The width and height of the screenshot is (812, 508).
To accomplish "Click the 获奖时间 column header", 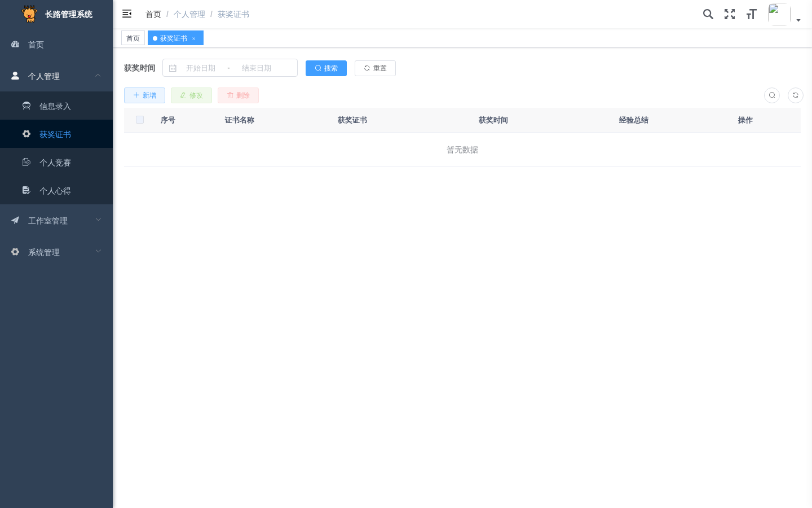I will [493, 120].
